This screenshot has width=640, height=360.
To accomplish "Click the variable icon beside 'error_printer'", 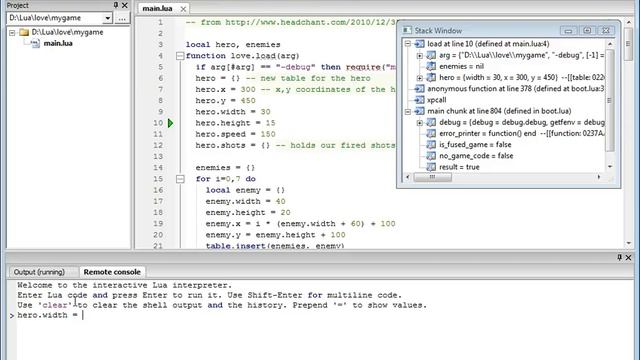I will pos(431,133).
